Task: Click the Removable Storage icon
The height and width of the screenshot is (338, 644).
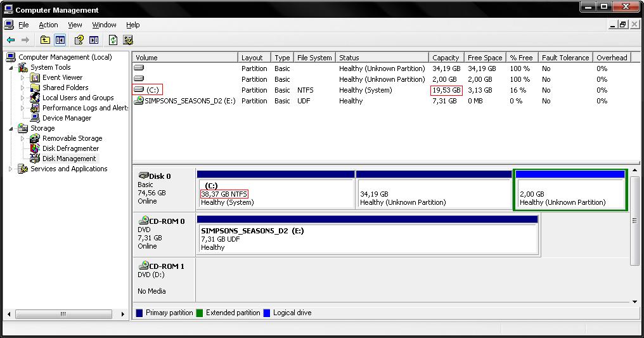Action: click(x=35, y=138)
